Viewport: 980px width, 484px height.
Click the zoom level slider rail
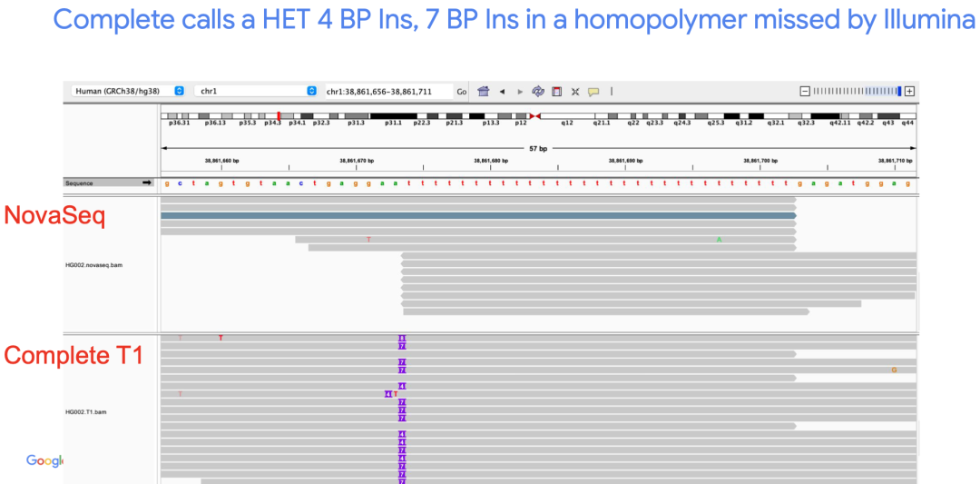pyautogui.click(x=857, y=91)
